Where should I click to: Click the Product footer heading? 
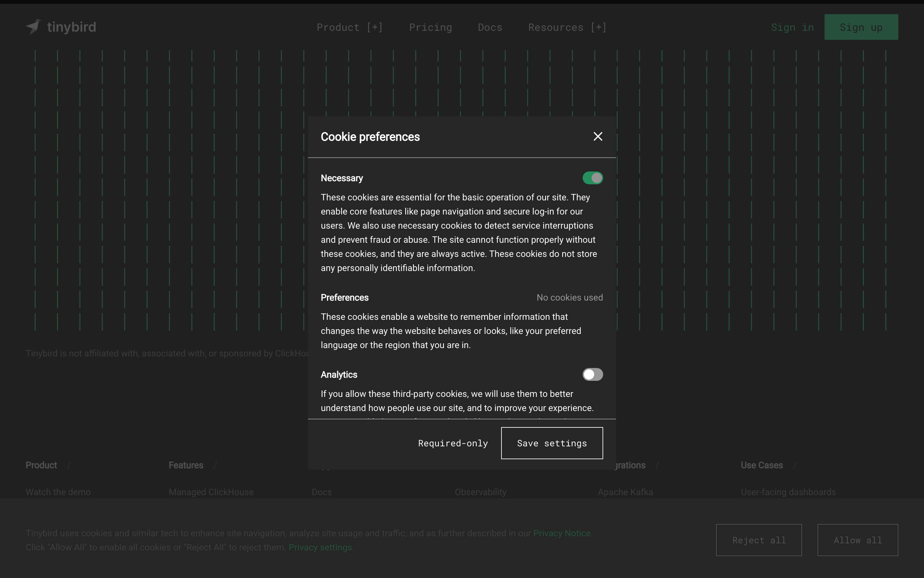tap(41, 465)
